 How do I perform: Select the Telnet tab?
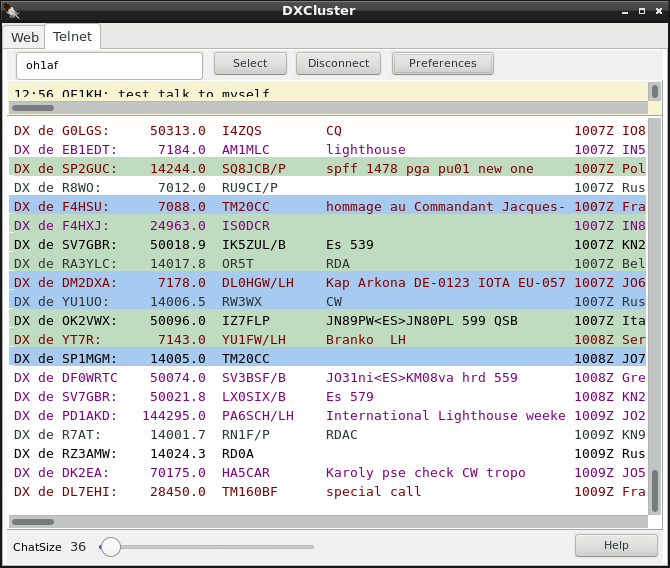[x=72, y=36]
